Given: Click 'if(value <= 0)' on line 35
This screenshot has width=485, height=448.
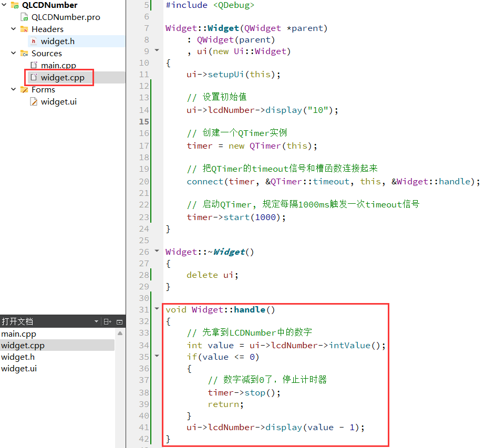Looking at the screenshot, I should tap(223, 357).
